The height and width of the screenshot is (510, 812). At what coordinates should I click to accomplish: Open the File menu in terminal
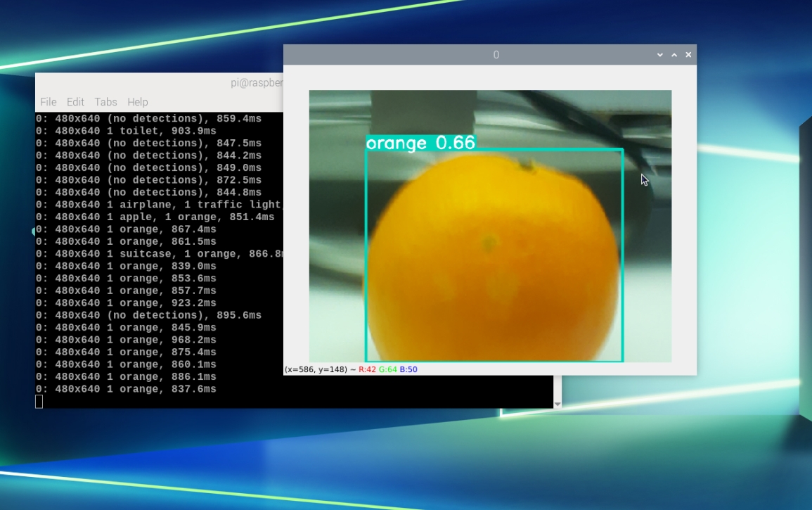[x=49, y=102]
